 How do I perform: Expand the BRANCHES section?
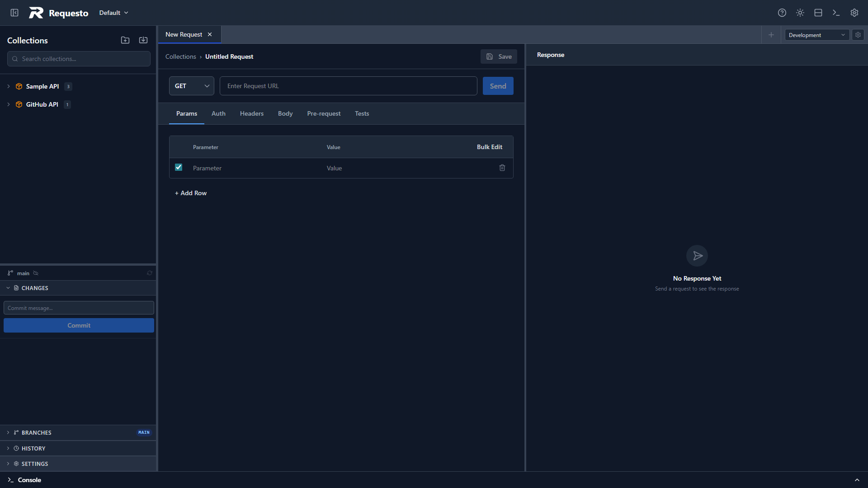tap(78, 432)
